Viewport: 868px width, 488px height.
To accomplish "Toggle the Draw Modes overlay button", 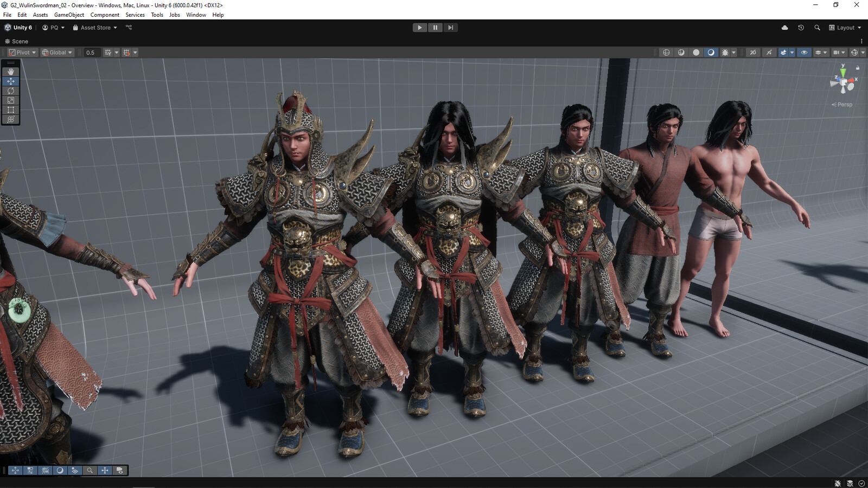I will point(60,471).
